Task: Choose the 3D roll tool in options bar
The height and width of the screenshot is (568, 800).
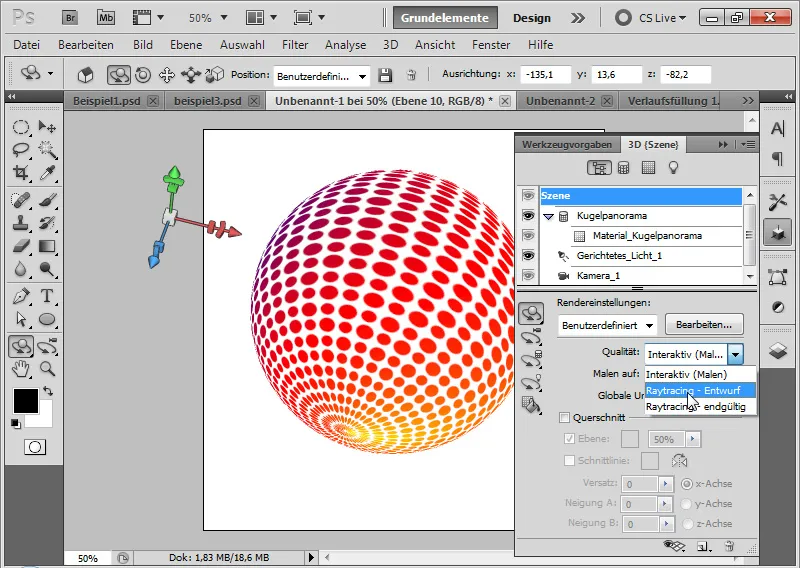Action: click(143, 75)
